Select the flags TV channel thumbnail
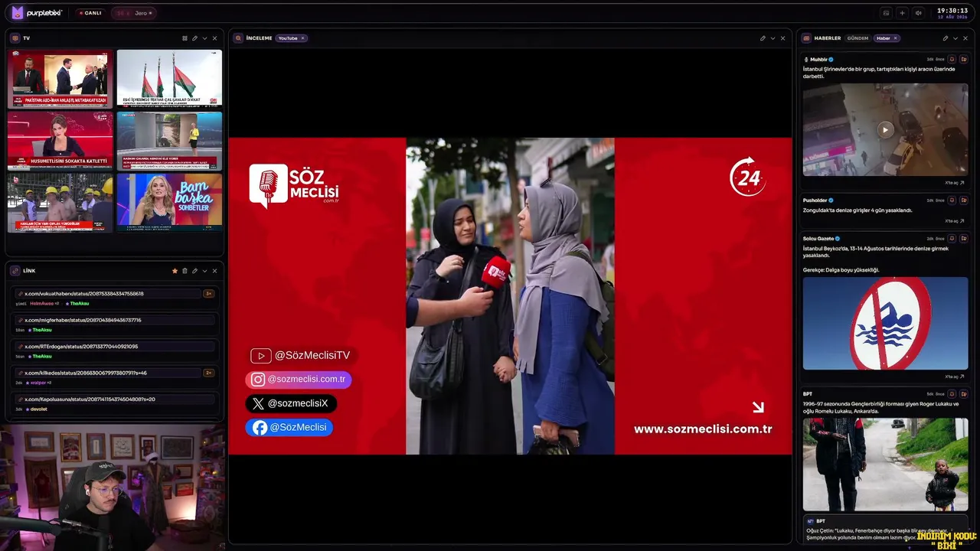The height and width of the screenshot is (551, 980). click(x=169, y=79)
